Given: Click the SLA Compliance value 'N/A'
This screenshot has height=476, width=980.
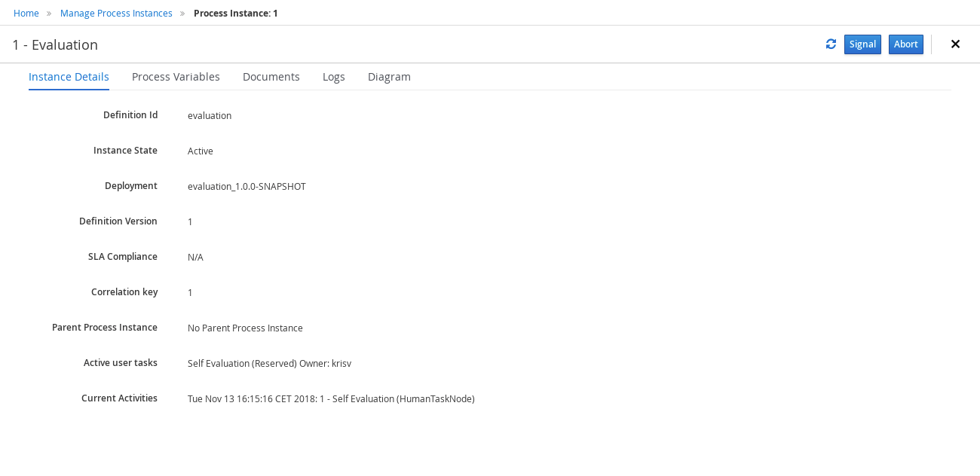Looking at the screenshot, I should 195,258.
